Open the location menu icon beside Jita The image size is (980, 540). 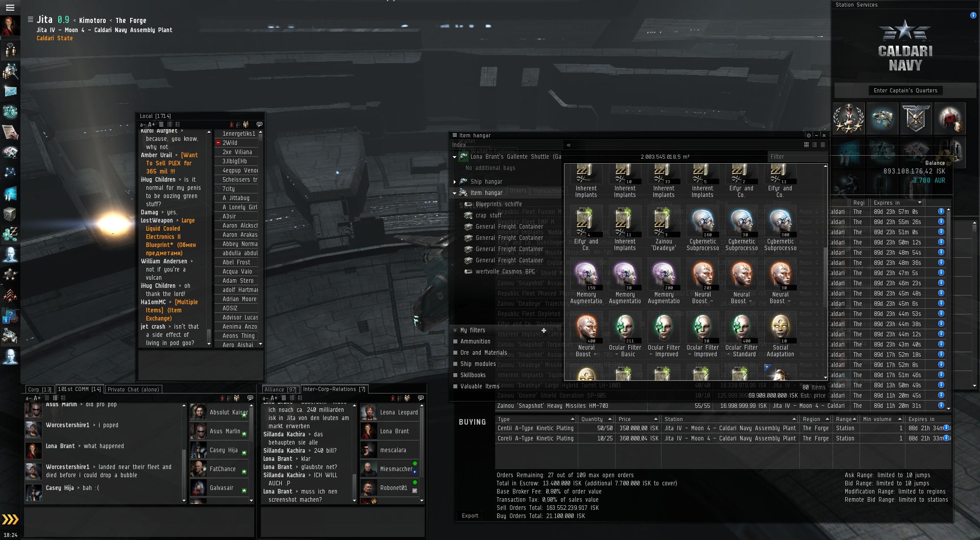click(x=31, y=20)
